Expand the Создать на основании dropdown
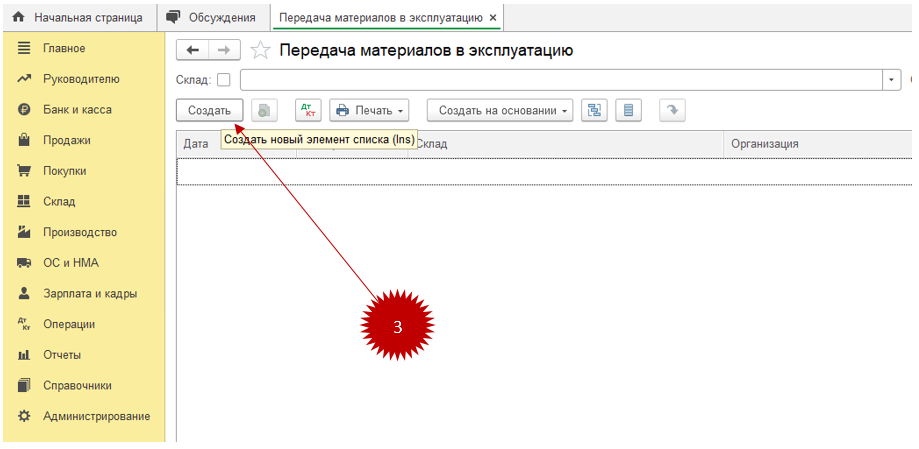919x449 pixels. click(500, 110)
